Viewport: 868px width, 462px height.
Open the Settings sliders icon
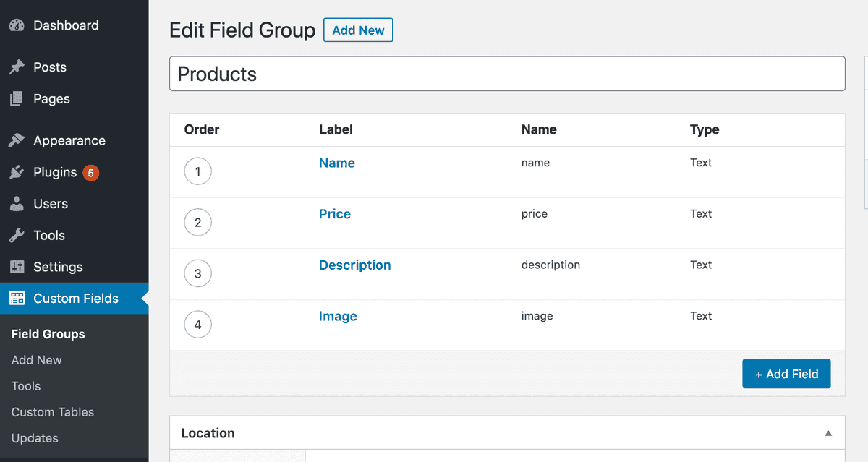pyautogui.click(x=16, y=266)
